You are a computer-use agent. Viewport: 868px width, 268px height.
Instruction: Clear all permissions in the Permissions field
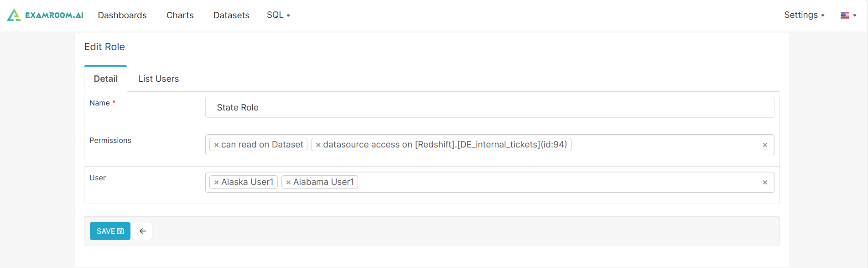point(765,145)
